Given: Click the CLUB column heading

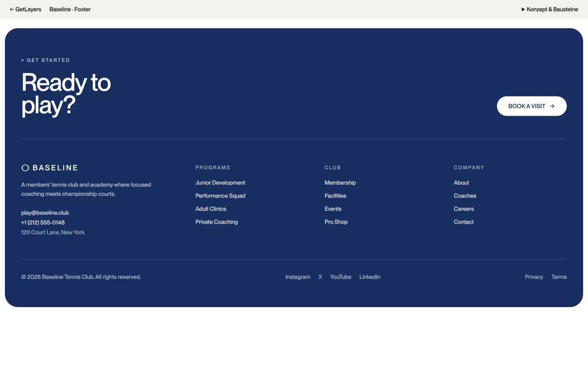Looking at the screenshot, I should 333,168.
